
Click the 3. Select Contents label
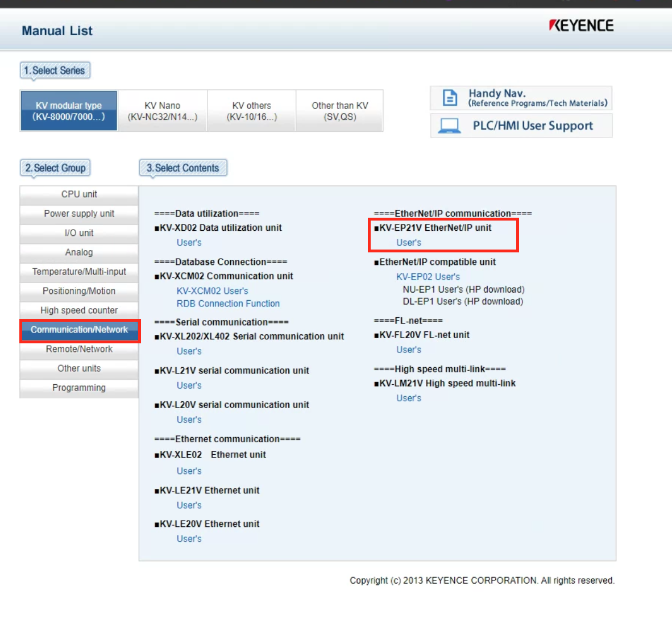tap(183, 168)
